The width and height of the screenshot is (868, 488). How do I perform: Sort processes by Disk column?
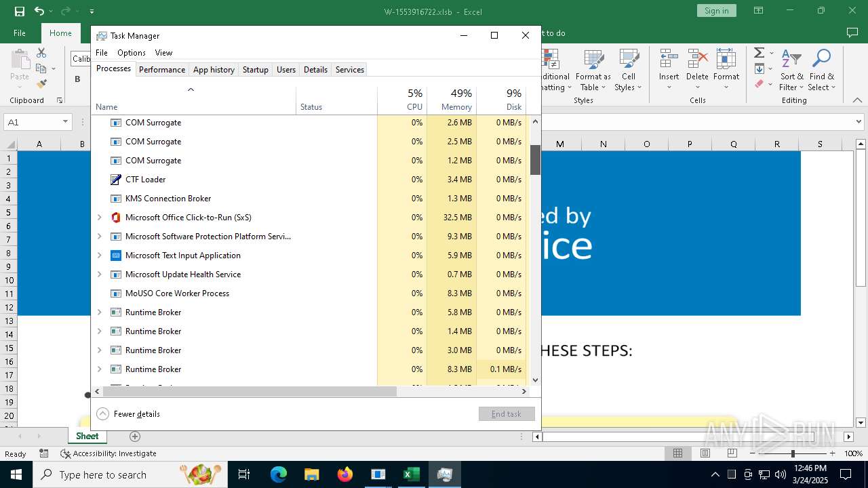pyautogui.click(x=501, y=100)
